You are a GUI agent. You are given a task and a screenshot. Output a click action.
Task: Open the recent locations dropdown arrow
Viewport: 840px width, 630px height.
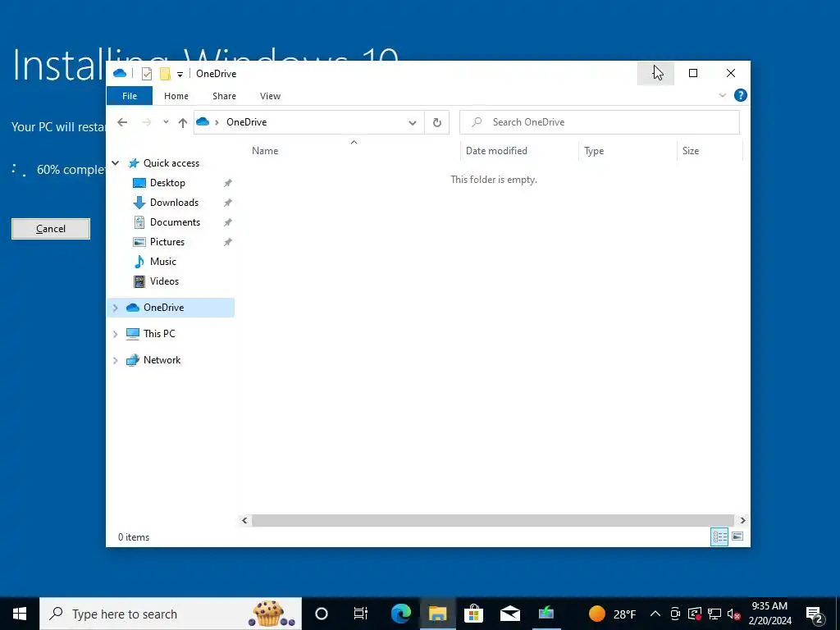[166, 122]
